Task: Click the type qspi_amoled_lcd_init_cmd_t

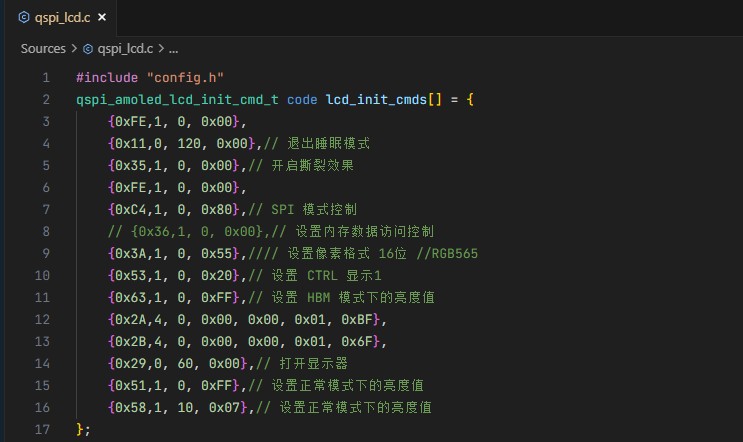Action: [177, 99]
